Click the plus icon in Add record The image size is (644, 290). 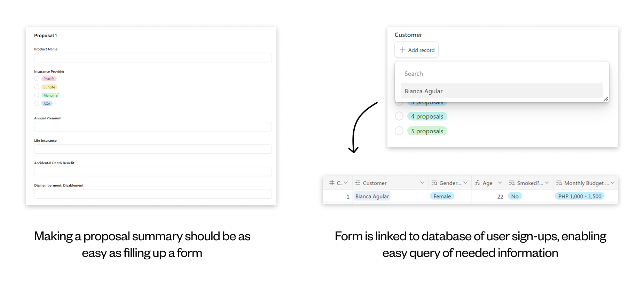pos(402,50)
